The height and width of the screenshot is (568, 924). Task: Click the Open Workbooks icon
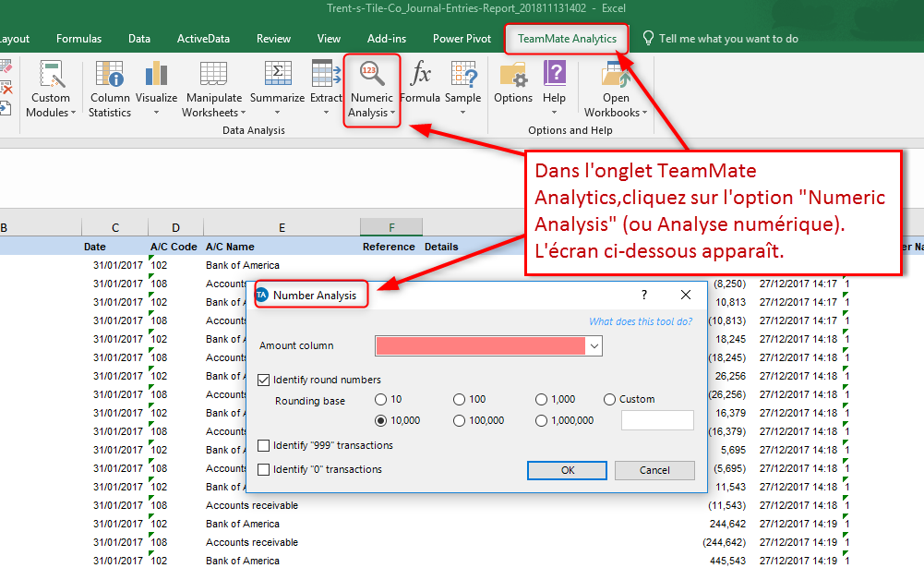(x=616, y=74)
